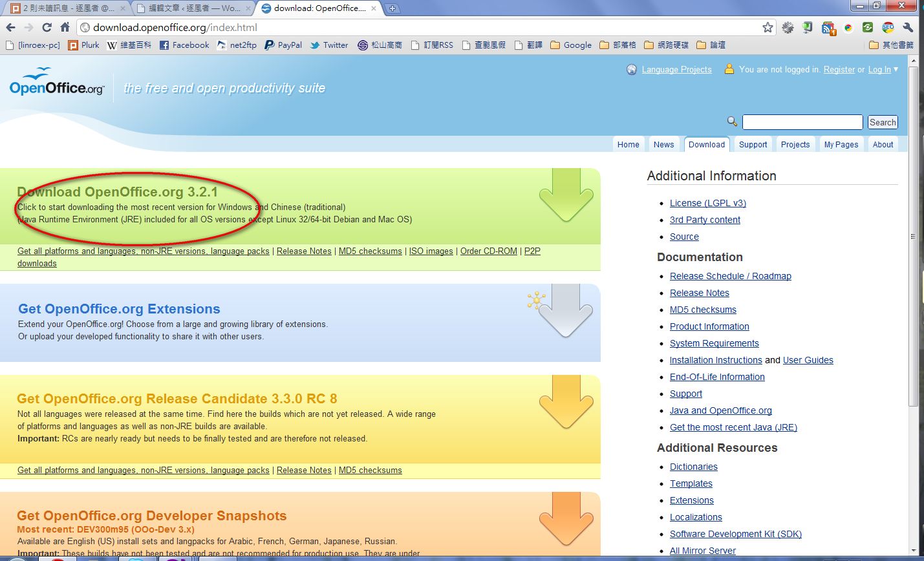The image size is (924, 561).
Task: Expand the 網路硬碟 bookmarks folder
Action: coord(667,45)
